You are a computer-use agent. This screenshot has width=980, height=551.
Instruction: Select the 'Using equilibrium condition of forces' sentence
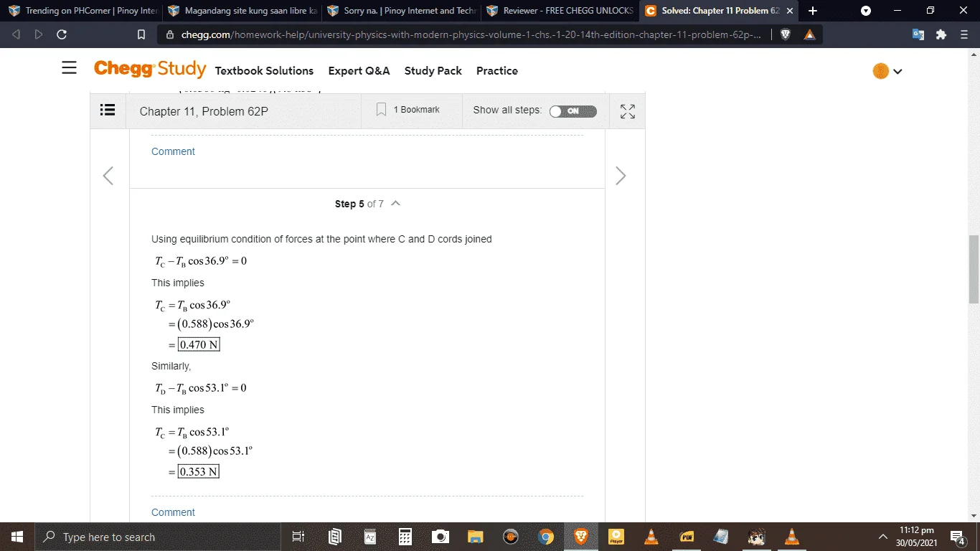click(x=321, y=239)
